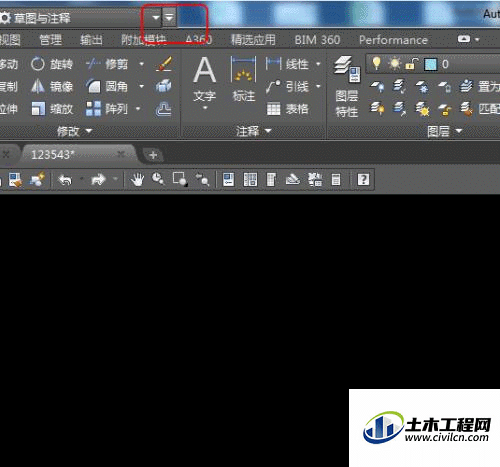Select the 阵列 (Array) tool
The image size is (500, 467).
(106, 109)
